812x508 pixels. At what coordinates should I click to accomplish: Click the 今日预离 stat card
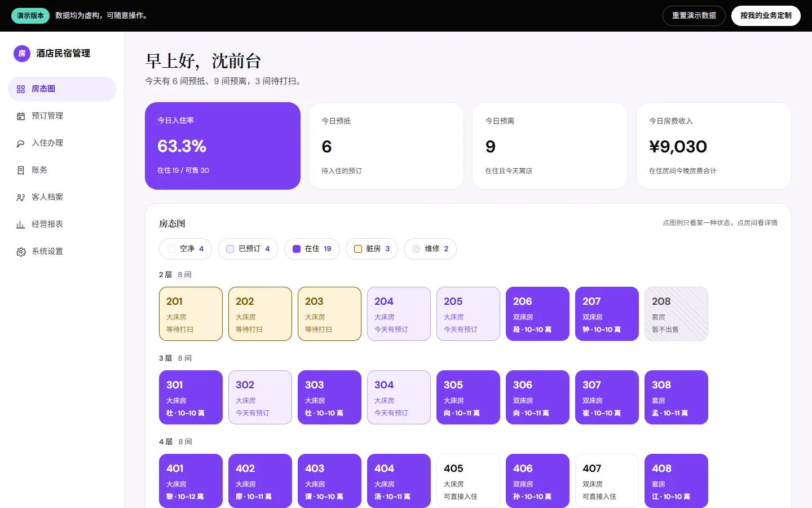point(550,146)
